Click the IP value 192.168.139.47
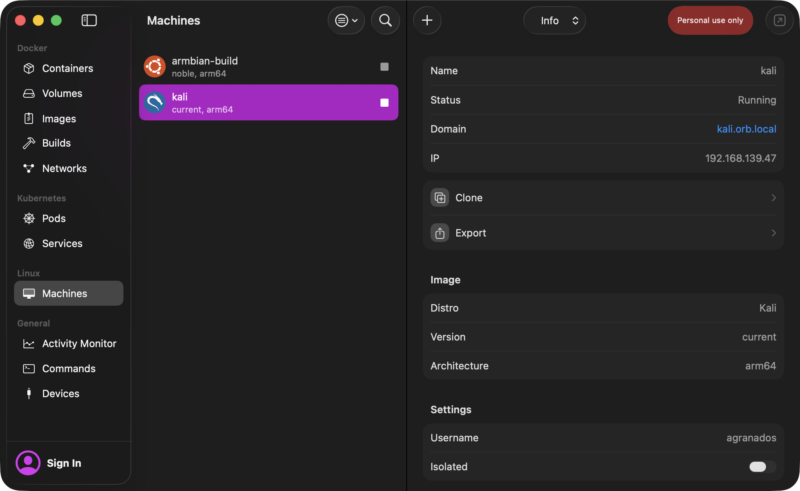800x491 pixels. (740, 158)
